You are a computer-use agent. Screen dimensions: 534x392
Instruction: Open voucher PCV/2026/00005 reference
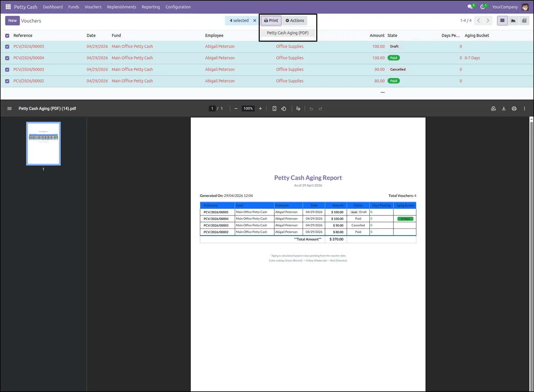click(x=29, y=47)
